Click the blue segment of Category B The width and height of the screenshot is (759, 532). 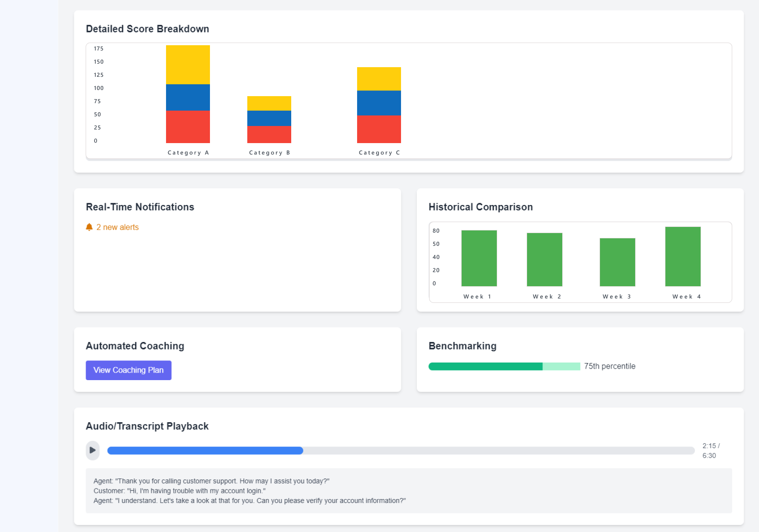tap(269, 119)
